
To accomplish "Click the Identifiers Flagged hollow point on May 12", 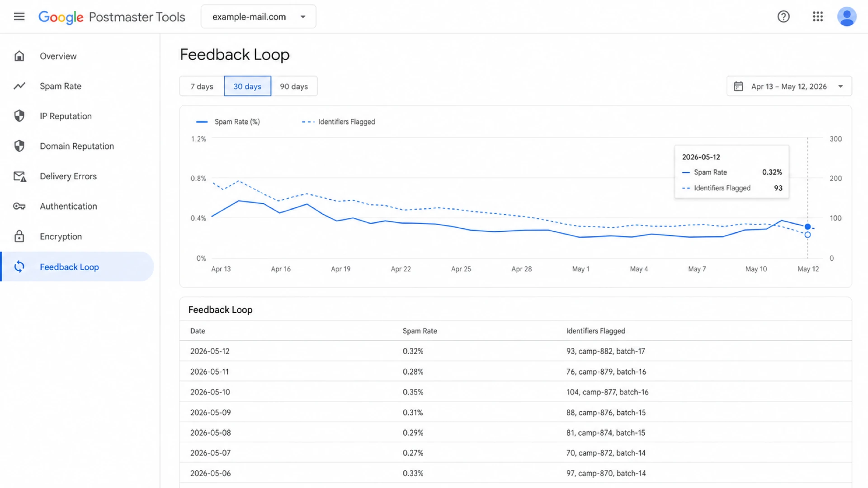I will [807, 235].
